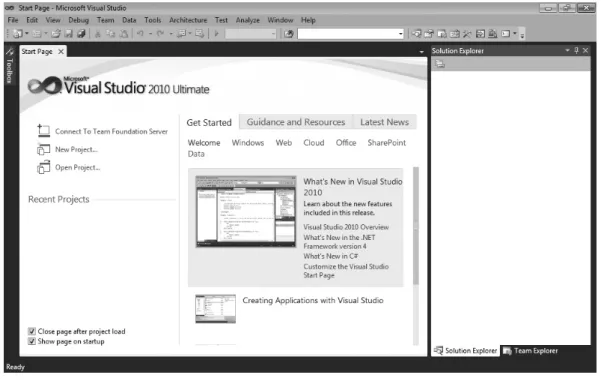Open the active documents list dropdown arrow
The image size is (601, 381).
(x=422, y=51)
